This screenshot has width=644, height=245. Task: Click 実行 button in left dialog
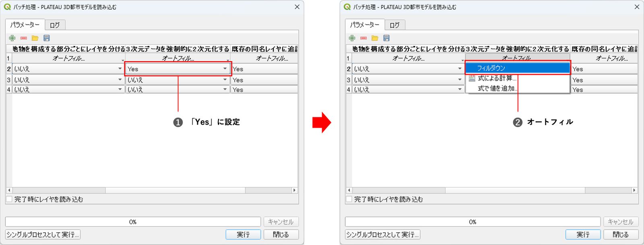click(243, 235)
